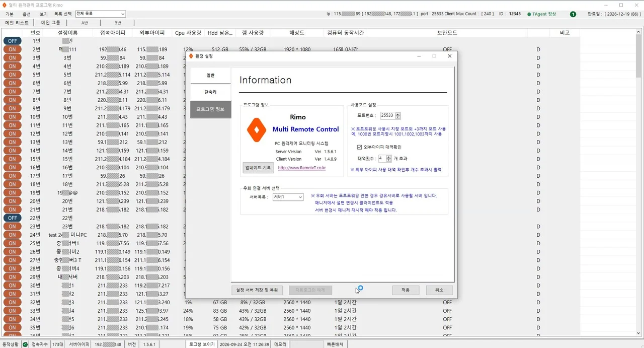Sort by the 외부아이피 column header
The image size is (644, 348).
click(x=151, y=33)
